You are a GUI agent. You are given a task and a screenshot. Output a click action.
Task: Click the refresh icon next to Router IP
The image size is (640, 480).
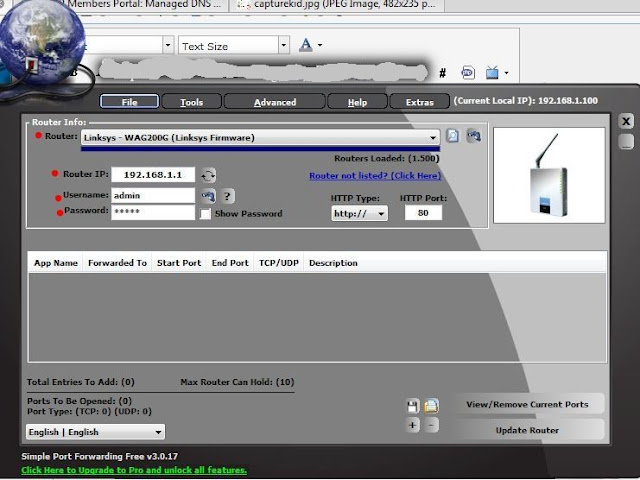208,176
